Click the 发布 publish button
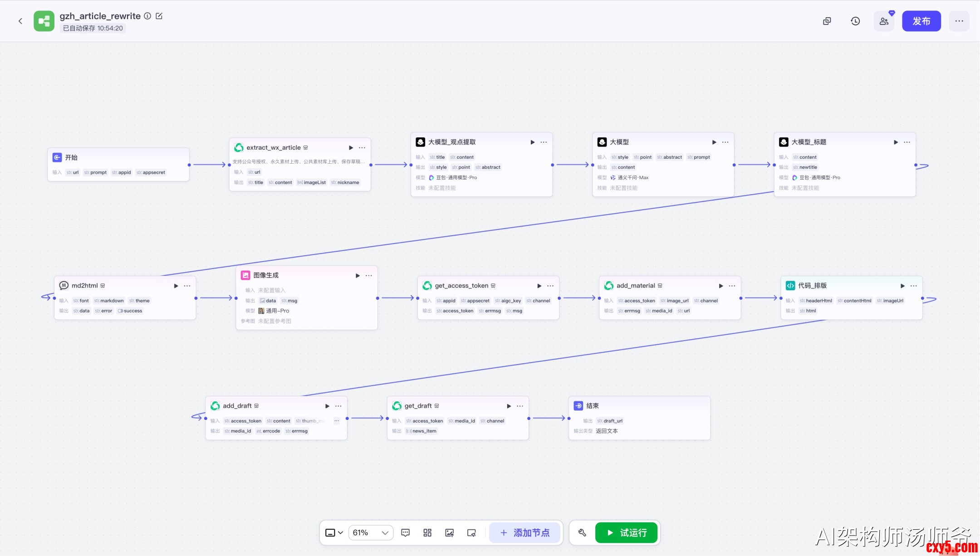The height and width of the screenshot is (556, 980). point(921,21)
